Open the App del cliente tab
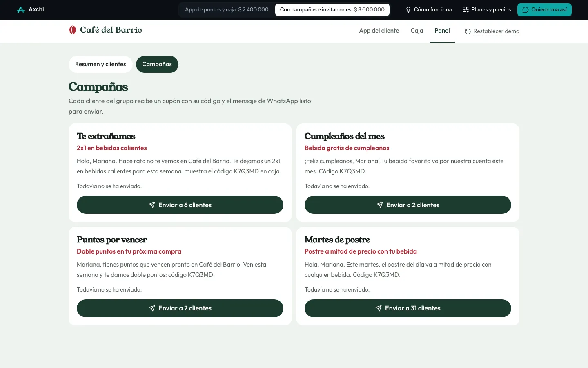Viewport: 588px width, 368px height. pyautogui.click(x=379, y=31)
